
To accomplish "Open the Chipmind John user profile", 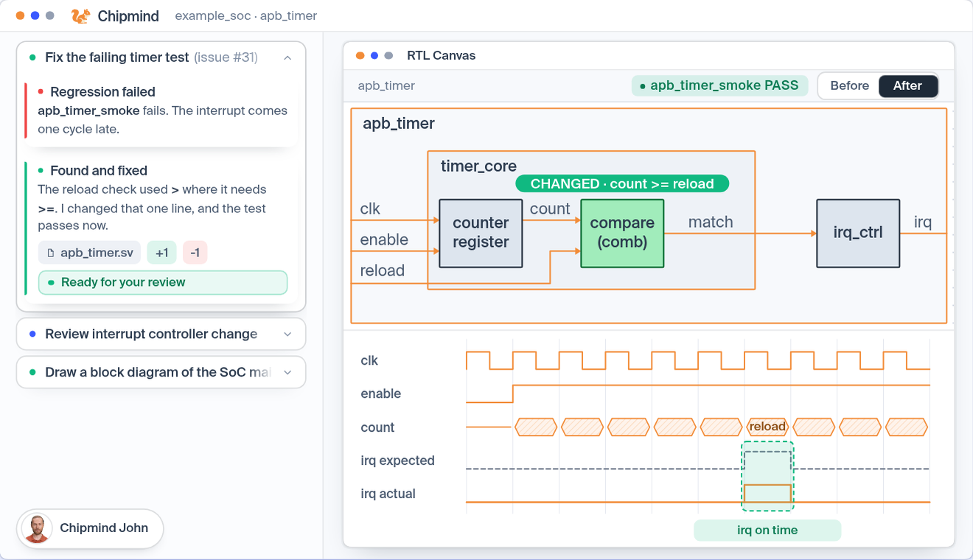I will (90, 528).
